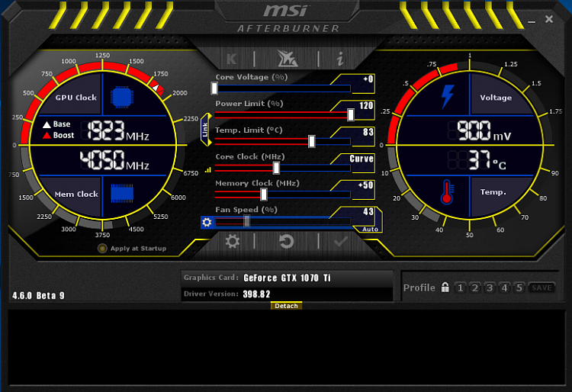Click the 1923 MHz GPU clock readout
Viewport: 572px width, 392px height.
[x=118, y=130]
